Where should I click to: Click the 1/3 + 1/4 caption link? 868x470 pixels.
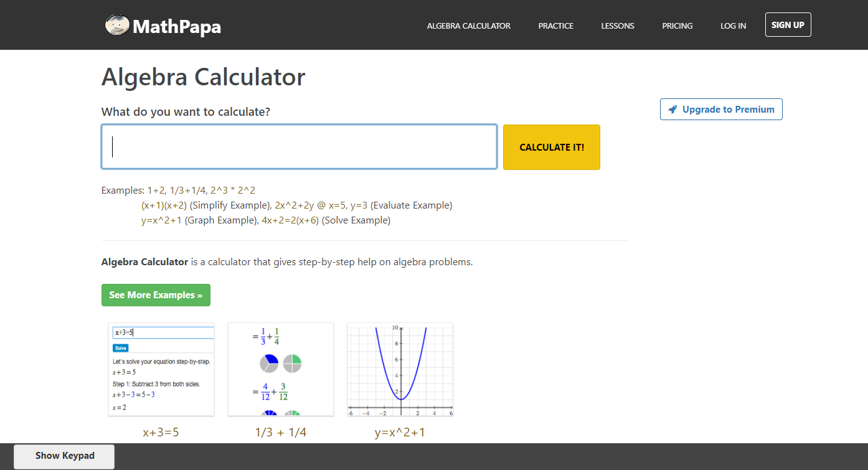pyautogui.click(x=281, y=432)
